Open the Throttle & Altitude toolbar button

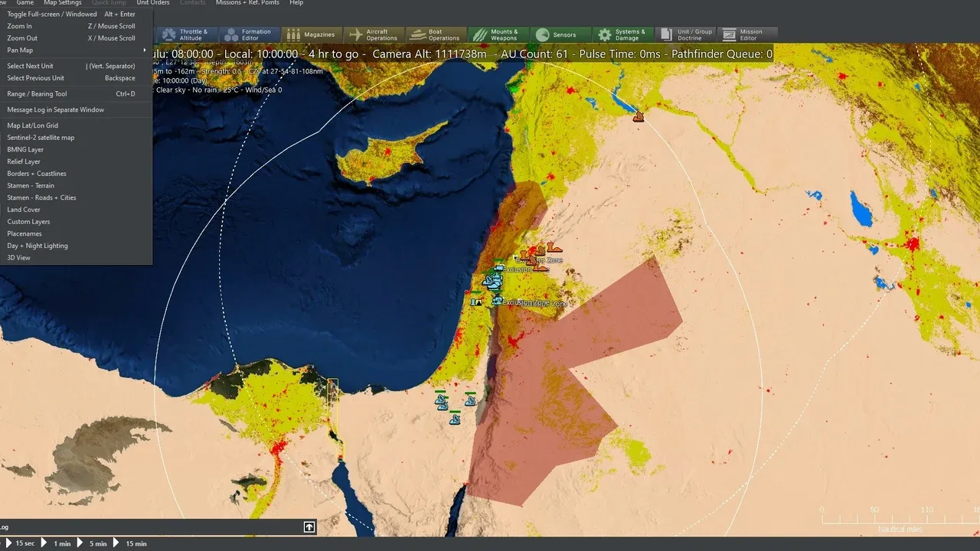point(185,35)
